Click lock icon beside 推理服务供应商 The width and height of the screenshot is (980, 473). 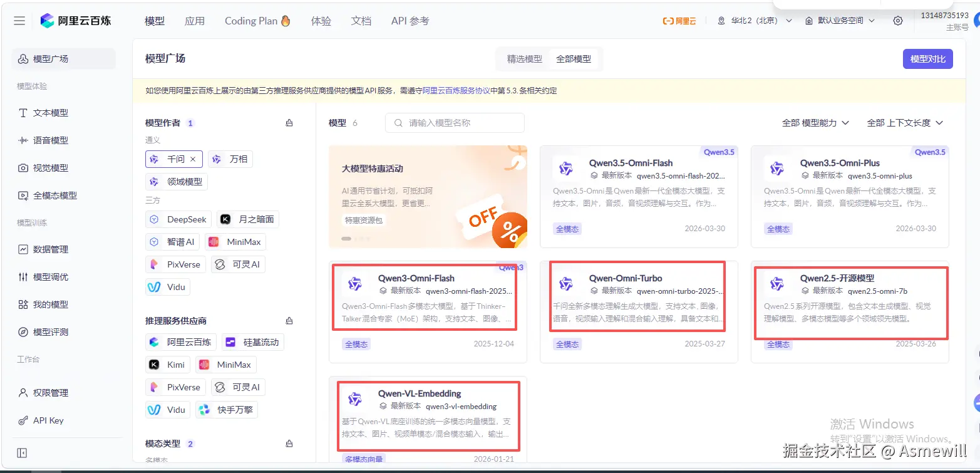[289, 321]
